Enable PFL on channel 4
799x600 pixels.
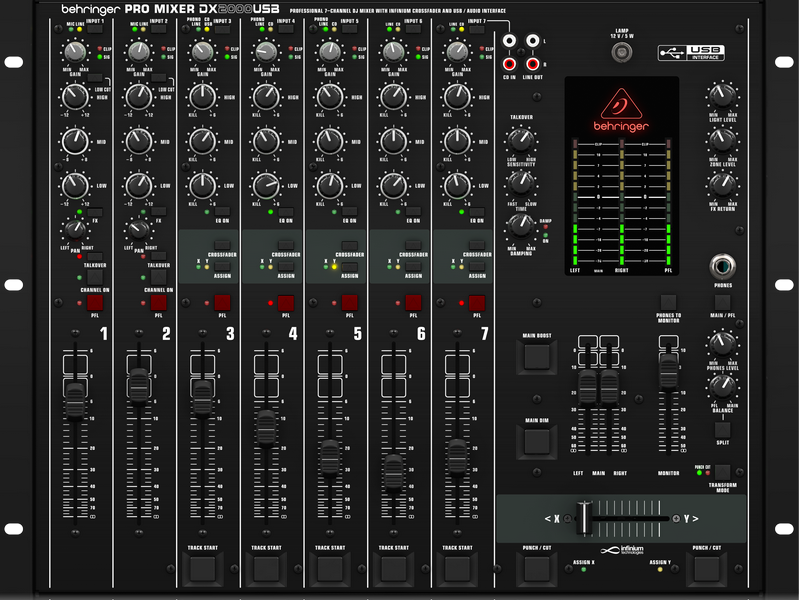(x=286, y=303)
